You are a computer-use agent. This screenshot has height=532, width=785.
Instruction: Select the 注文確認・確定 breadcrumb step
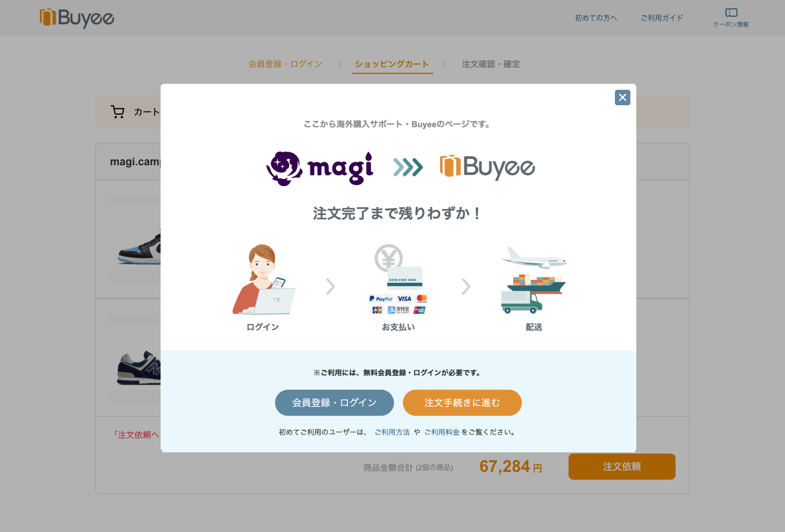pos(491,64)
